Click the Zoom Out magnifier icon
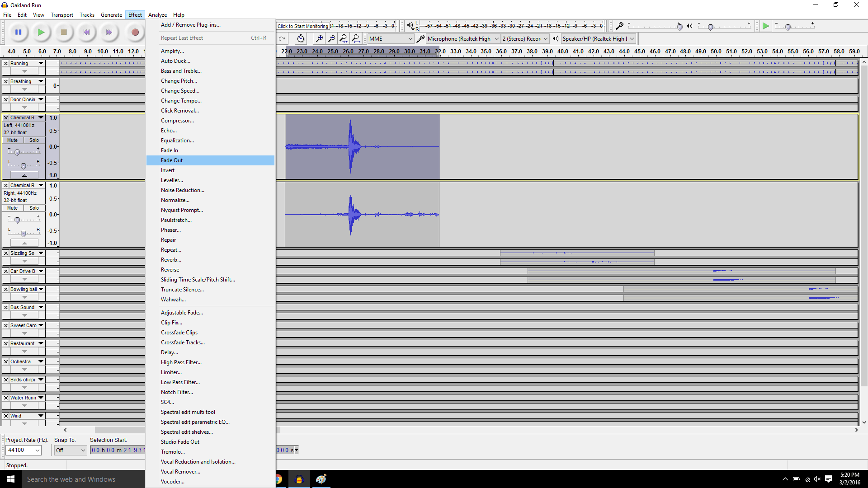The height and width of the screenshot is (488, 868). pyautogui.click(x=331, y=39)
